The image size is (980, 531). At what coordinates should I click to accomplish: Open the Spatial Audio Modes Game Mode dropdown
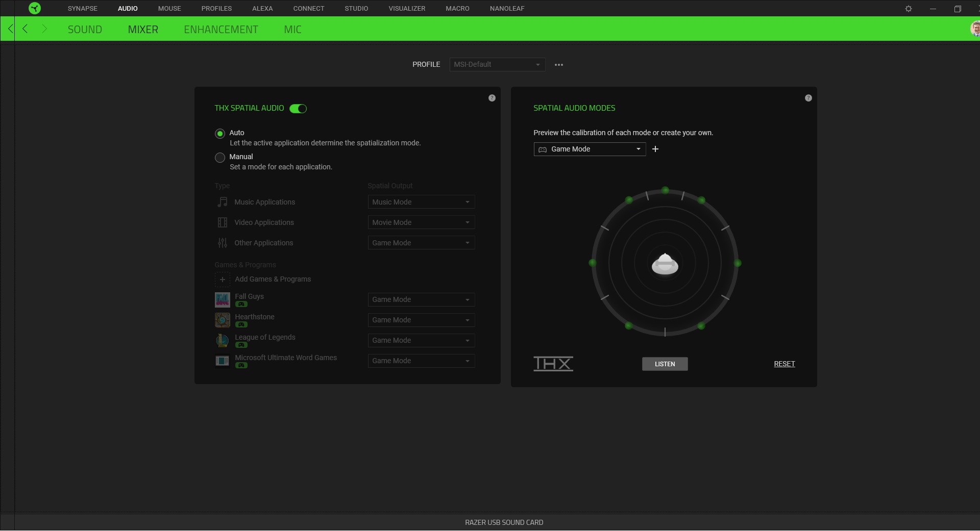590,149
